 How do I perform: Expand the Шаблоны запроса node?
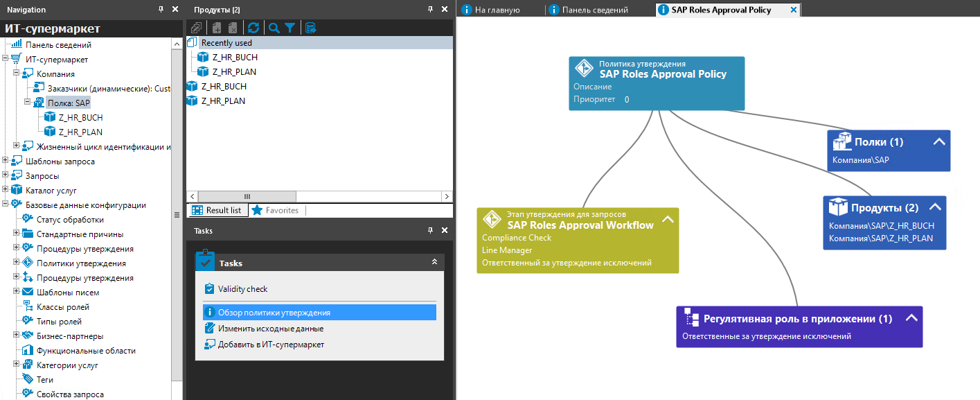6,161
